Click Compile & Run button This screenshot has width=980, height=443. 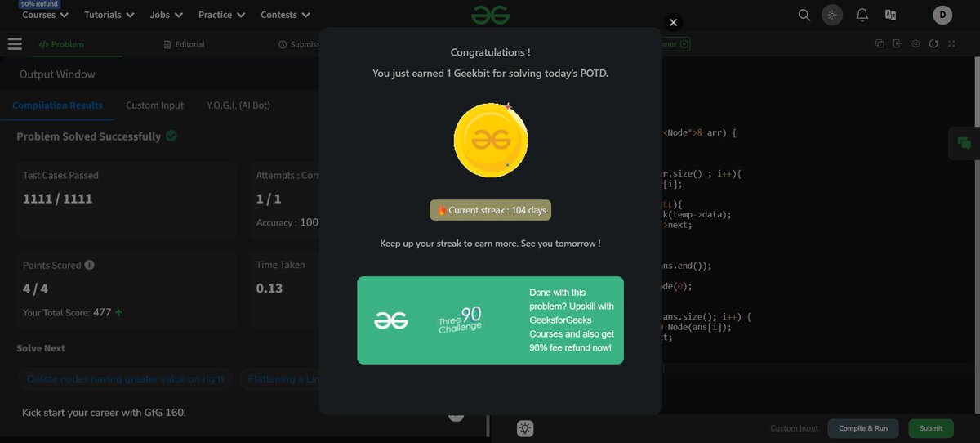point(863,428)
